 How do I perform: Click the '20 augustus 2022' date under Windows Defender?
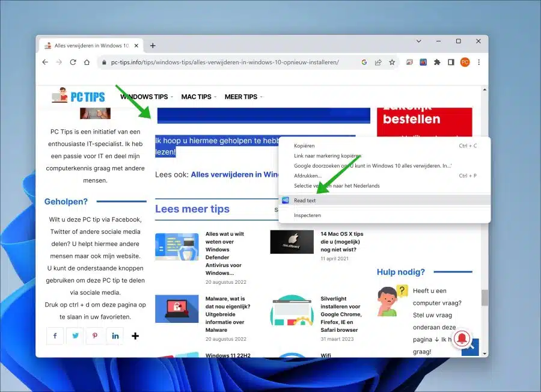pos(226,282)
